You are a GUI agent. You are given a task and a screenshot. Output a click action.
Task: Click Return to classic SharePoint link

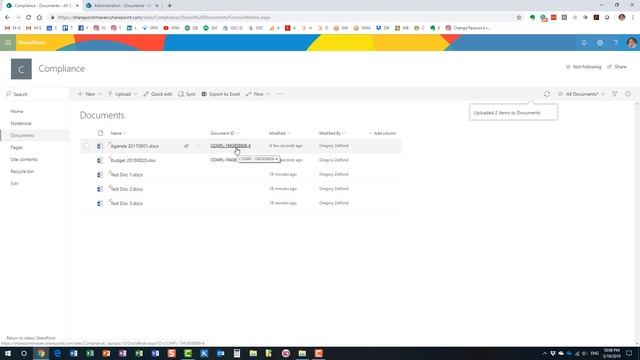click(x=31, y=338)
